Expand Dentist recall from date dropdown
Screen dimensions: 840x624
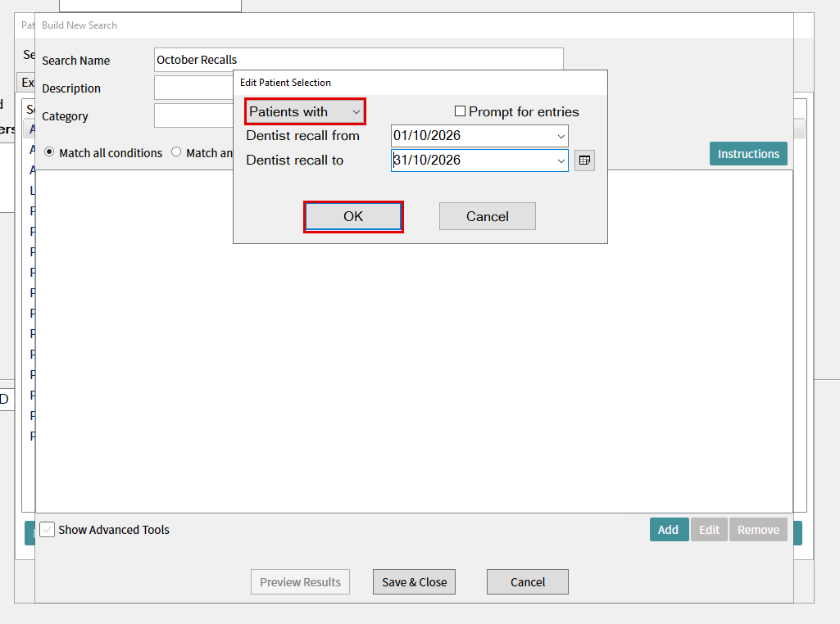tap(561, 136)
